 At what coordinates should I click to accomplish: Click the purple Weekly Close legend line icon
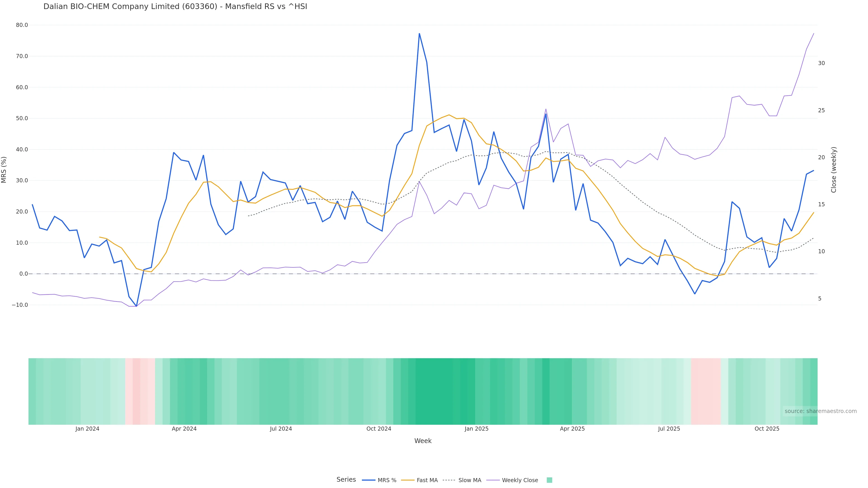(493, 480)
